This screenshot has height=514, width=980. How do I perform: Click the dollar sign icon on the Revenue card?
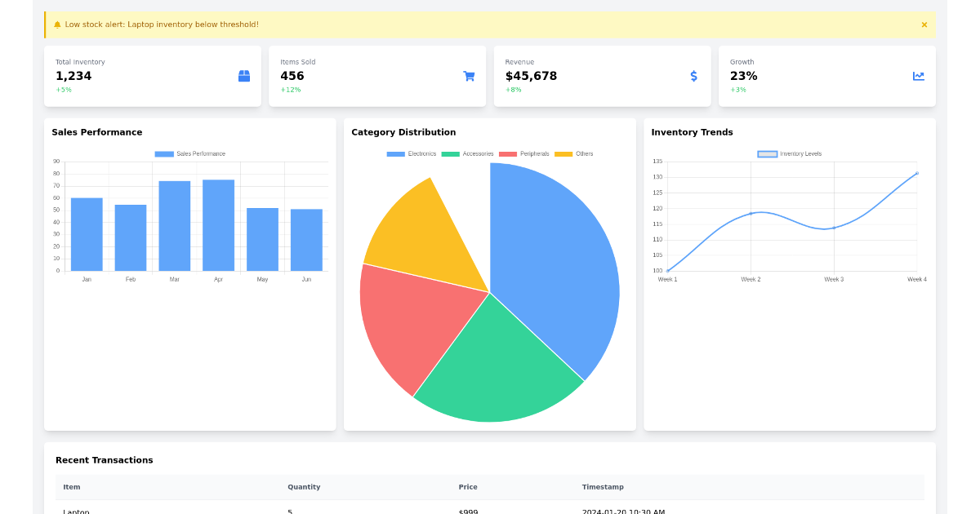[x=693, y=76]
